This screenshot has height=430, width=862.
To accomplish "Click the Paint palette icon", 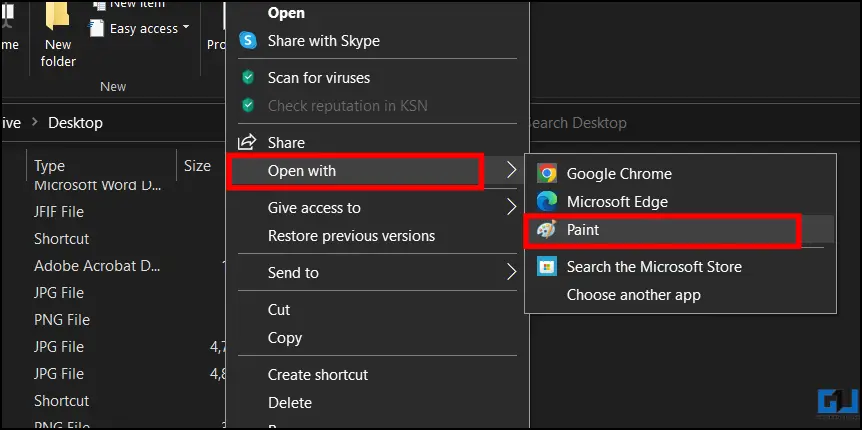I will (x=547, y=230).
